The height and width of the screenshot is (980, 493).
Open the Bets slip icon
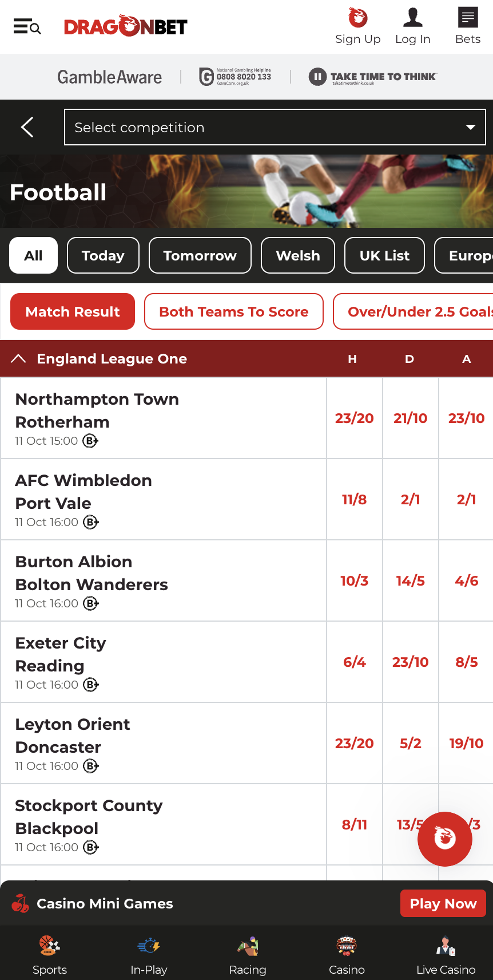coord(467,18)
